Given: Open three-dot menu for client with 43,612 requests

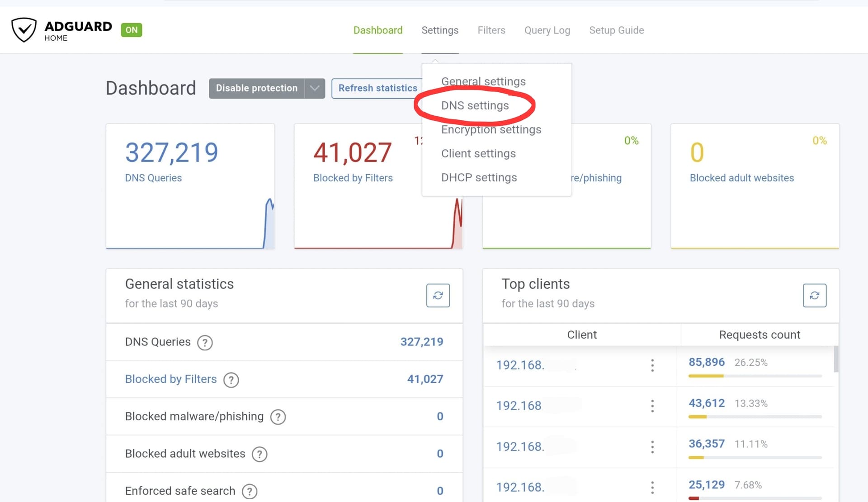Looking at the screenshot, I should point(652,406).
